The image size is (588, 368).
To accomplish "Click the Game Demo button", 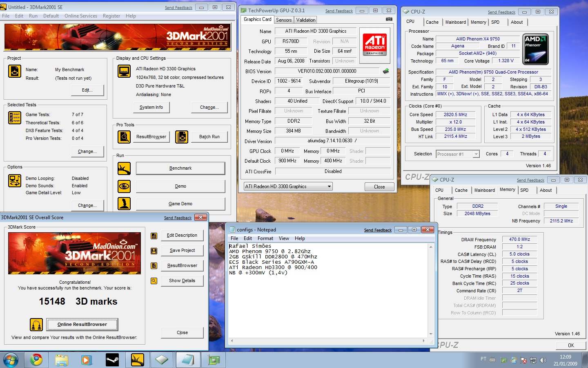I will [x=180, y=204].
